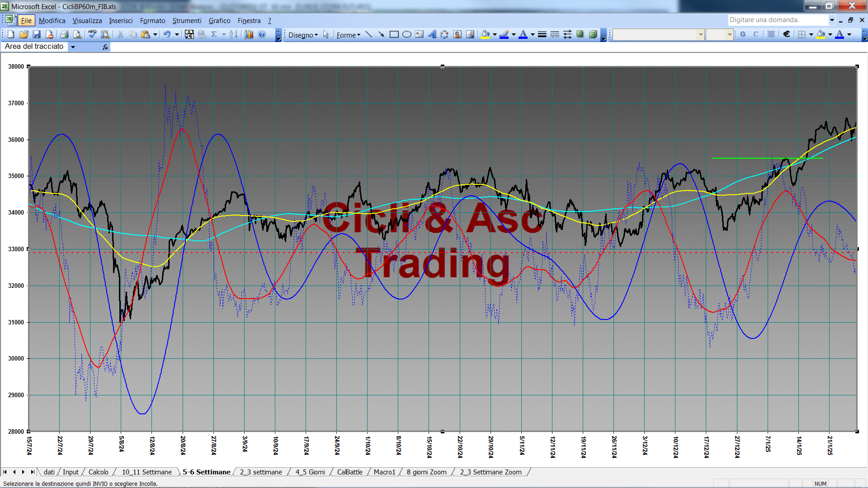Open the Finestra menu

(x=249, y=20)
